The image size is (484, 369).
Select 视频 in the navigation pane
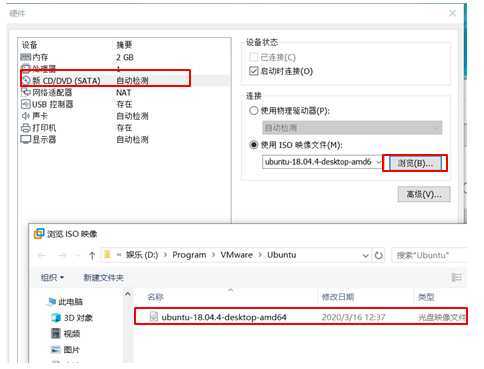pyautogui.click(x=65, y=334)
